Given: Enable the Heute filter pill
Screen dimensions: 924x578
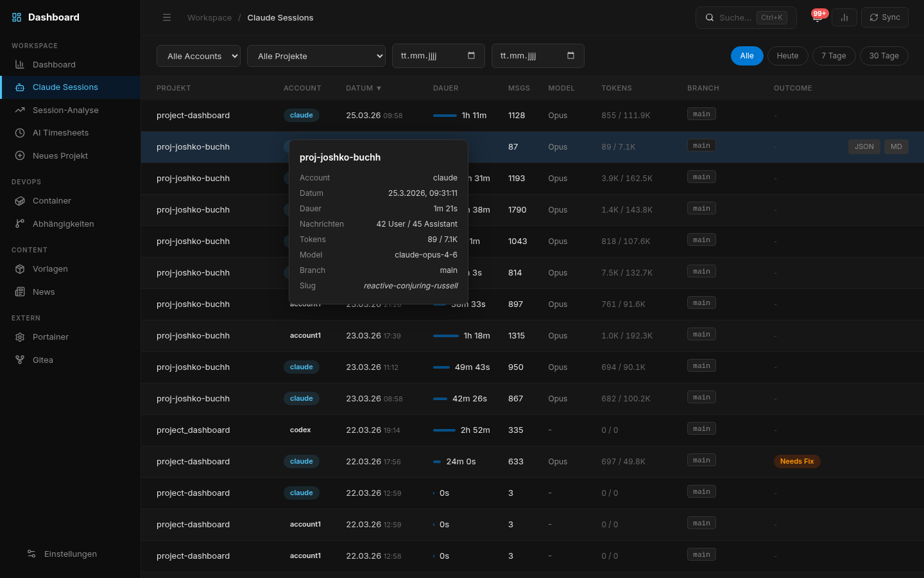Looking at the screenshot, I should tap(787, 56).
